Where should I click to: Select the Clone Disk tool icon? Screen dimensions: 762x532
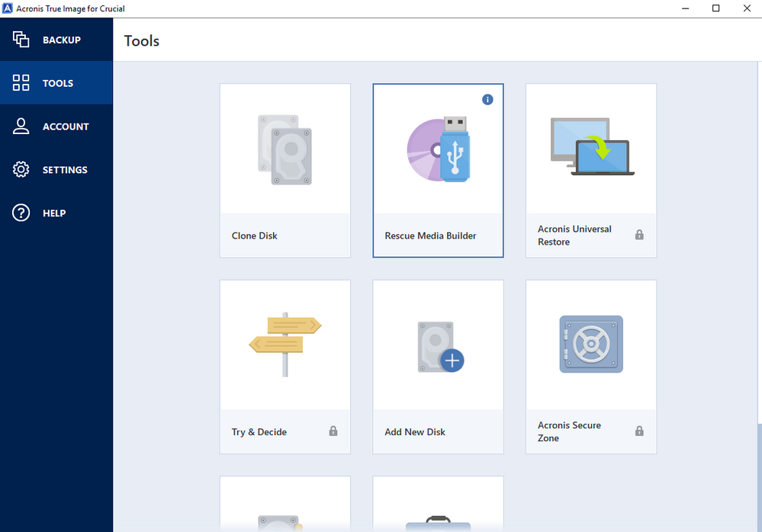tap(285, 150)
